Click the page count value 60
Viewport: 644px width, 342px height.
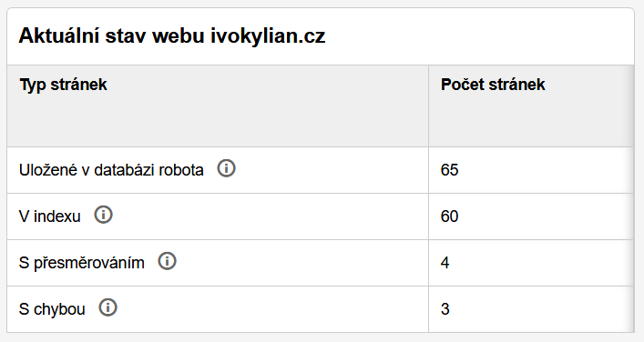pos(449,216)
